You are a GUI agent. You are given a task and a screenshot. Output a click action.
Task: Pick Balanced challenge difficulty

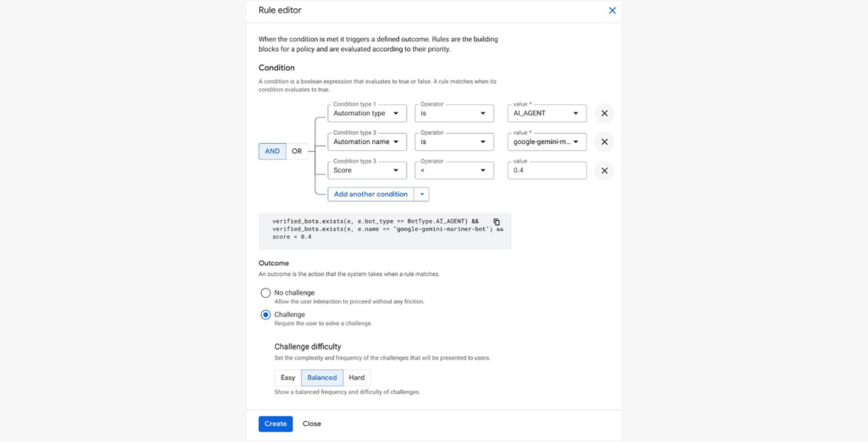(322, 378)
